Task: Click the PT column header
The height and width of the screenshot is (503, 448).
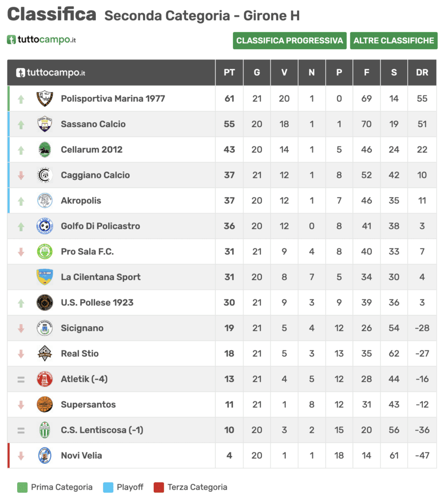Action: point(229,73)
